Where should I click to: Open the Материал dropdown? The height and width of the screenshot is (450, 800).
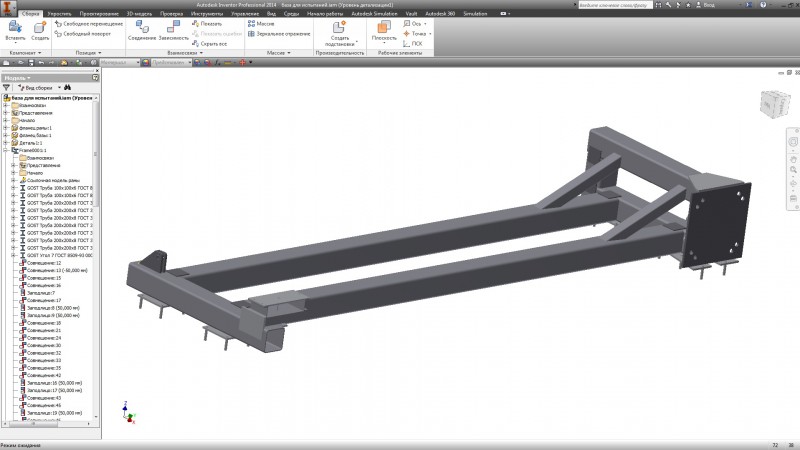pos(119,62)
